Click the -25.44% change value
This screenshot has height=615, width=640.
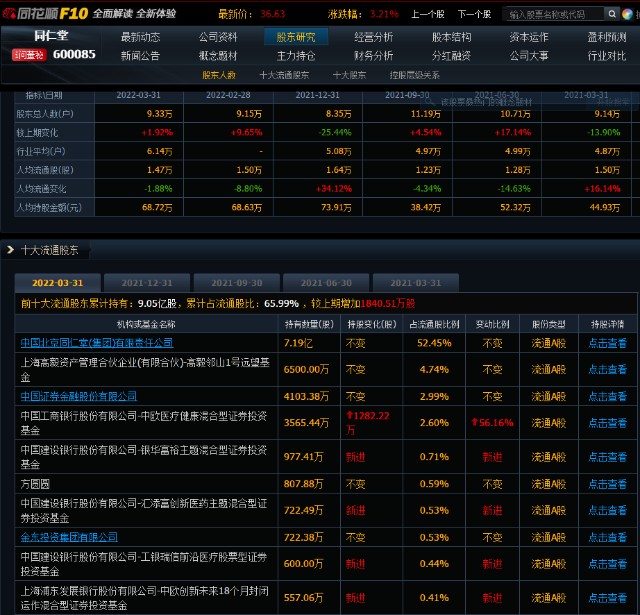pyautogui.click(x=335, y=132)
